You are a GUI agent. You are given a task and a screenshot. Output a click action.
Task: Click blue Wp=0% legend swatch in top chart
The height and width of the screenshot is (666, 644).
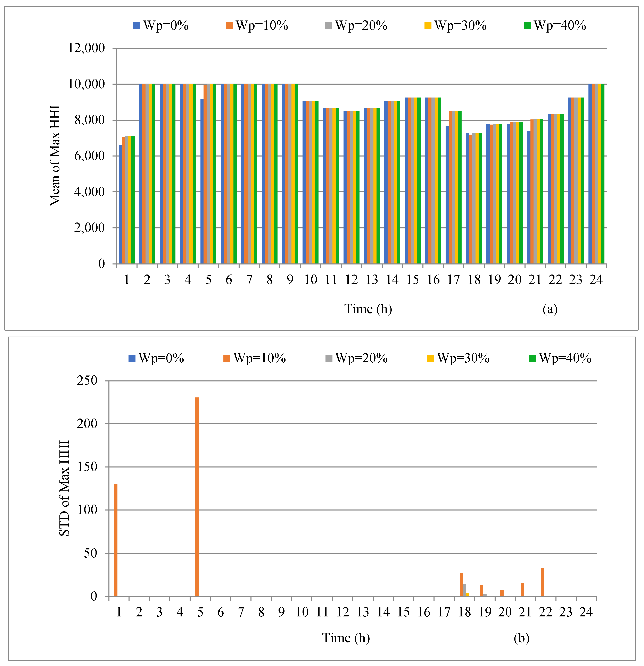[137, 26]
